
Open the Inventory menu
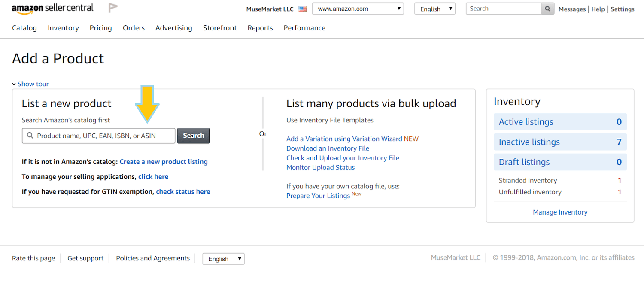[63, 28]
